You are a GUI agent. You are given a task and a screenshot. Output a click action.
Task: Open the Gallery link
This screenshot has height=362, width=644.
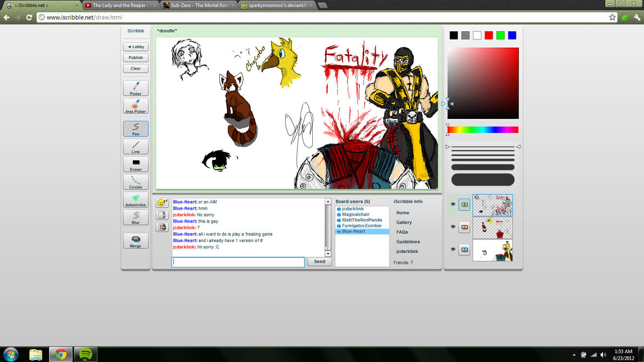pos(404,222)
